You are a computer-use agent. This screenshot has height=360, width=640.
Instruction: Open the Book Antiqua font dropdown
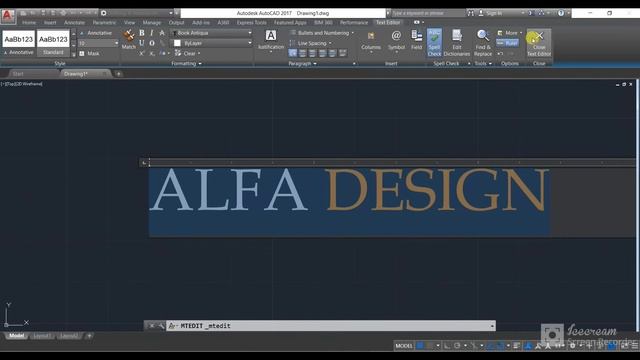click(x=212, y=33)
